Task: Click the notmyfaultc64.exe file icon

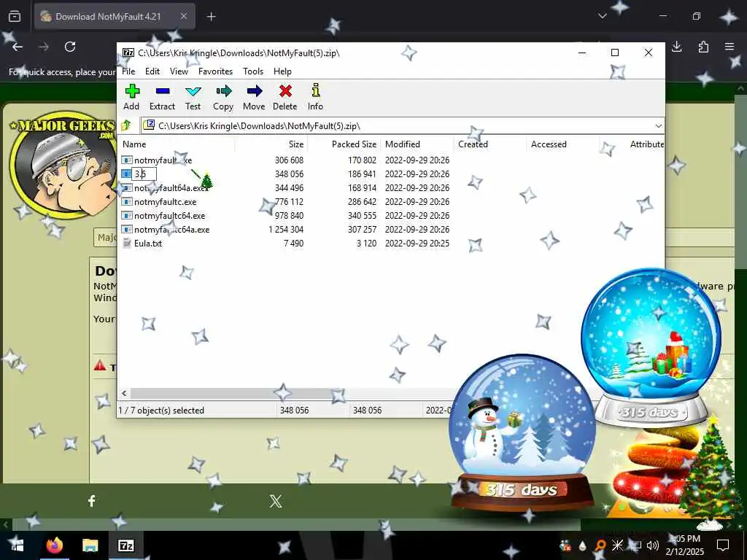Action: click(x=127, y=216)
